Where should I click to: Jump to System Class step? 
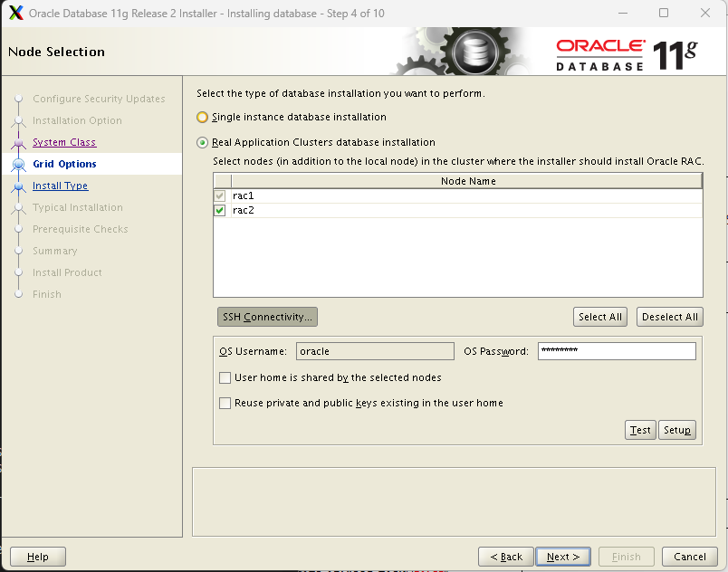tap(64, 142)
